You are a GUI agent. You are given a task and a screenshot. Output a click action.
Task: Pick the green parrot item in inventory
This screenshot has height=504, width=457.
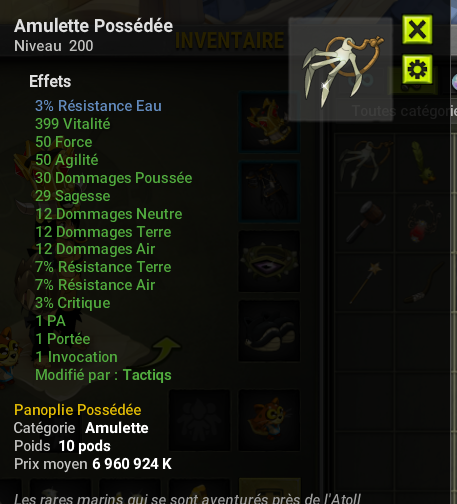(x=422, y=163)
